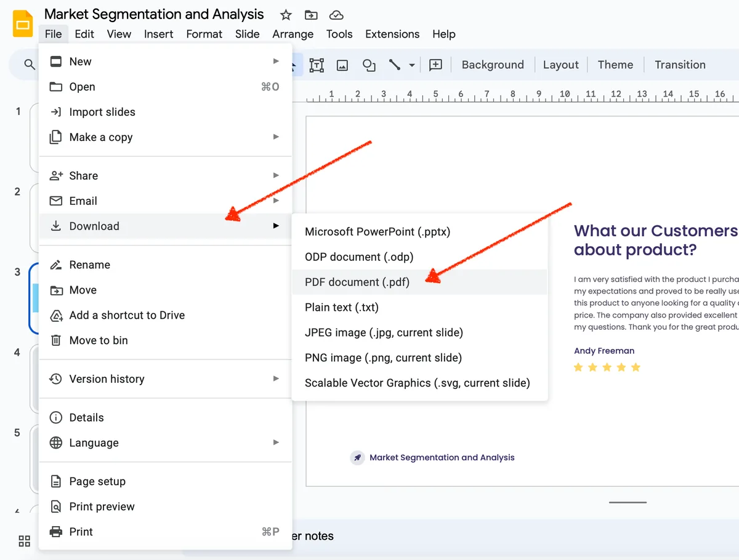Click the Insert image toolbar icon

pos(342,65)
